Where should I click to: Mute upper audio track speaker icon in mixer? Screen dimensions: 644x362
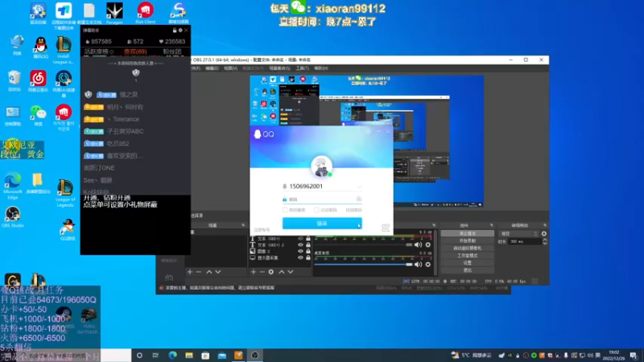point(418,245)
